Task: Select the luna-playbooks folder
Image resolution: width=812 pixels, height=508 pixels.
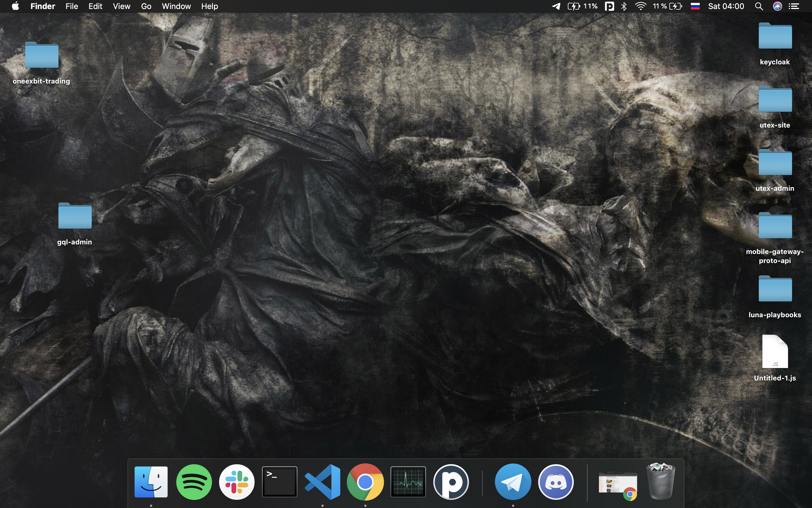Action: pos(775,288)
